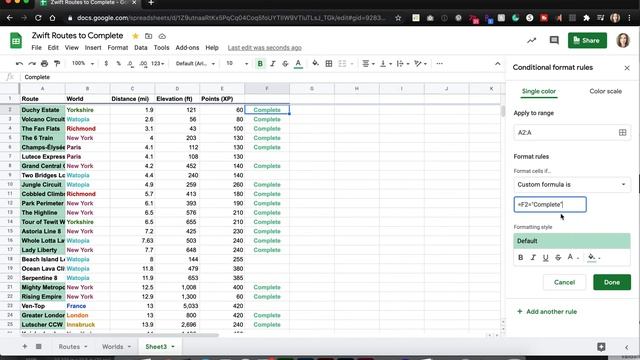
Task: Open vertical align dropdown
Action: (x=385, y=64)
